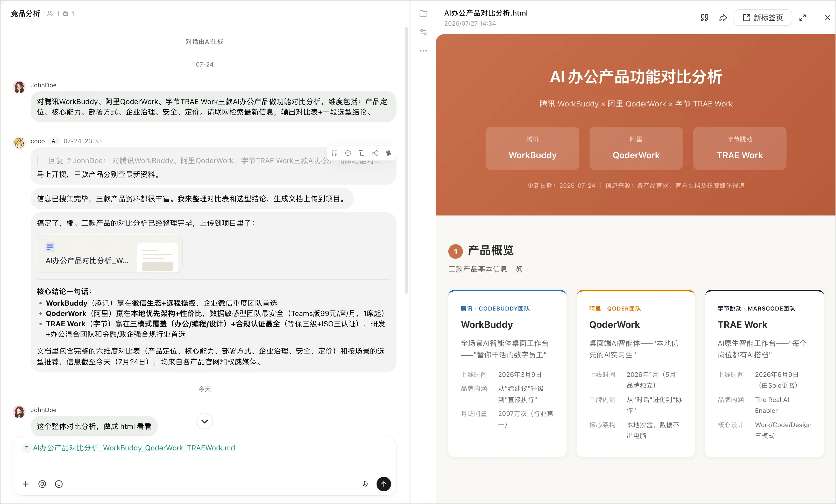Open the folder icon in the side panel
The height and width of the screenshot is (504, 836).
click(x=423, y=13)
